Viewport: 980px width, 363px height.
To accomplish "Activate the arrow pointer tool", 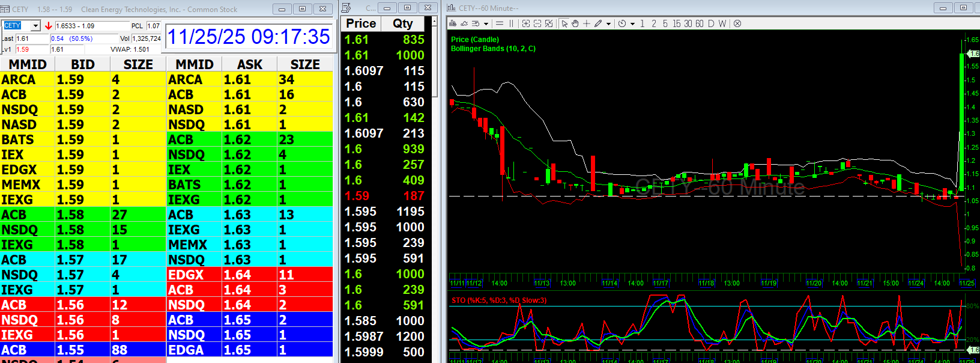I will pyautogui.click(x=564, y=23).
